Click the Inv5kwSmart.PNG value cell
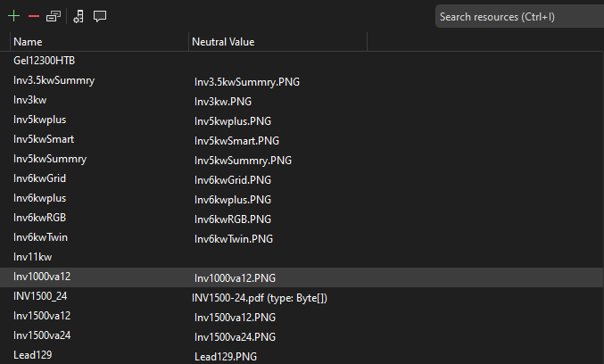The image size is (604, 364). (x=236, y=140)
